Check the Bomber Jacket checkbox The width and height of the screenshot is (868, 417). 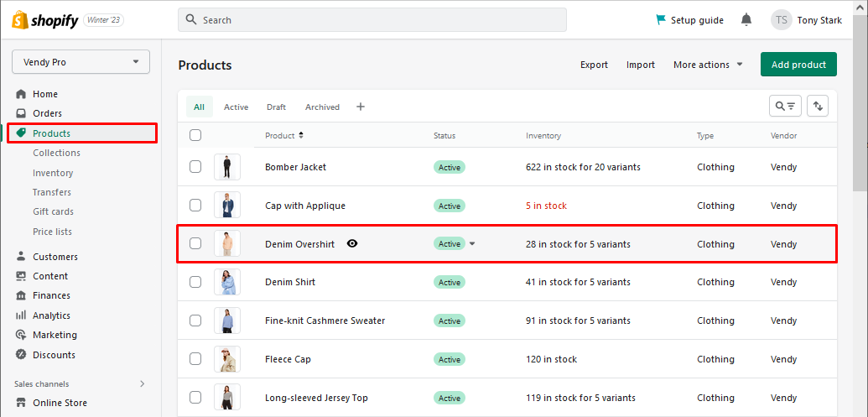pos(195,167)
